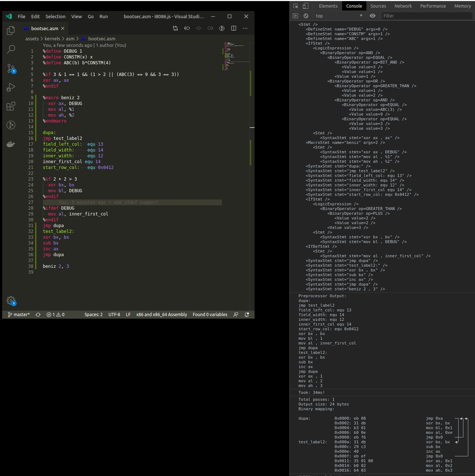
Task: Open the Source Control view
Action: pos(11,68)
